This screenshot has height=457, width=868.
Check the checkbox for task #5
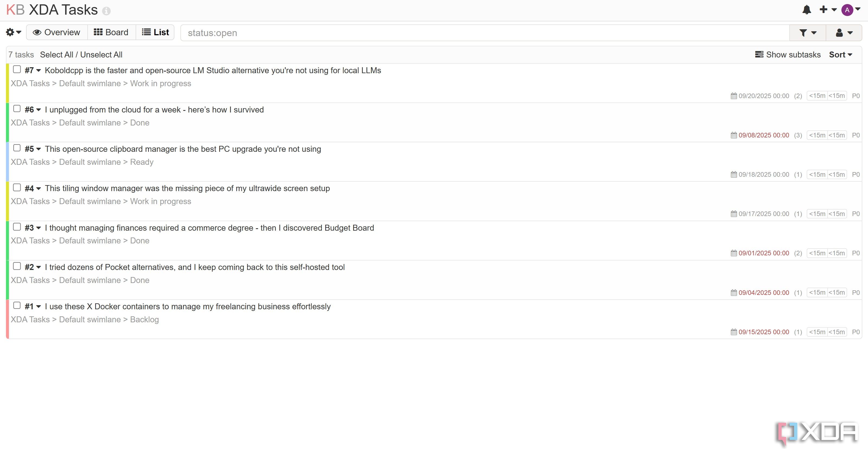pos(17,148)
